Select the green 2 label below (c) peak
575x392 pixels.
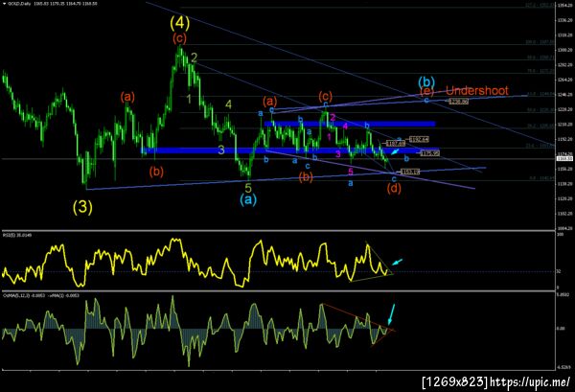[194, 58]
